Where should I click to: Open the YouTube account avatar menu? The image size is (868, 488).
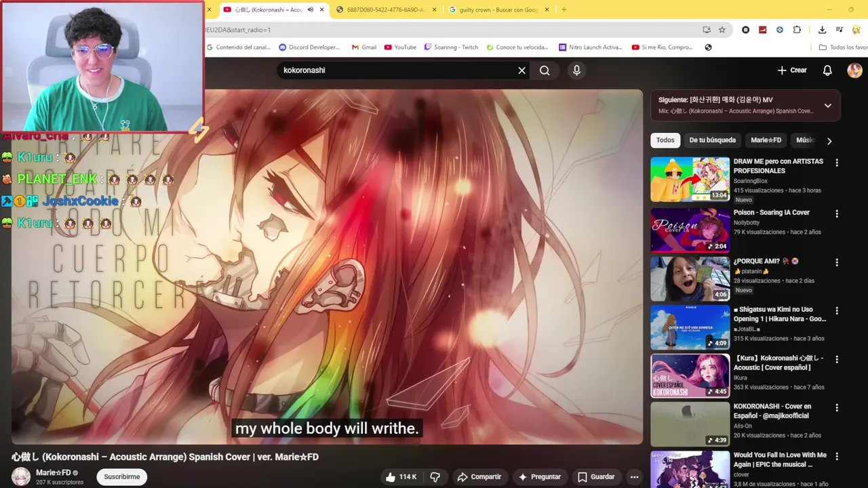pos(854,70)
